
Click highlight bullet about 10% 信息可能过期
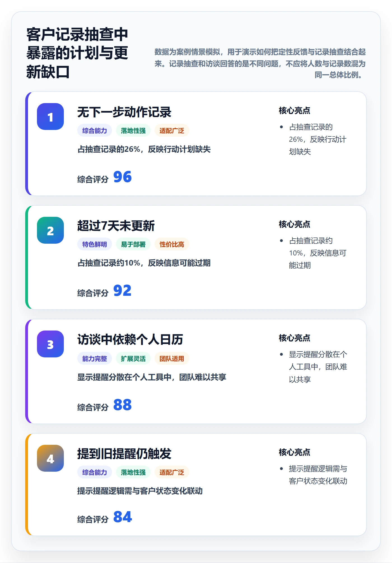[318, 253]
